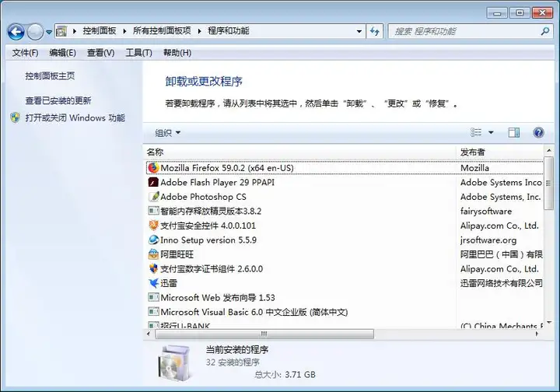Open the 工具(T) menu
Screen dimensions: 560x392
pyautogui.click(x=138, y=53)
